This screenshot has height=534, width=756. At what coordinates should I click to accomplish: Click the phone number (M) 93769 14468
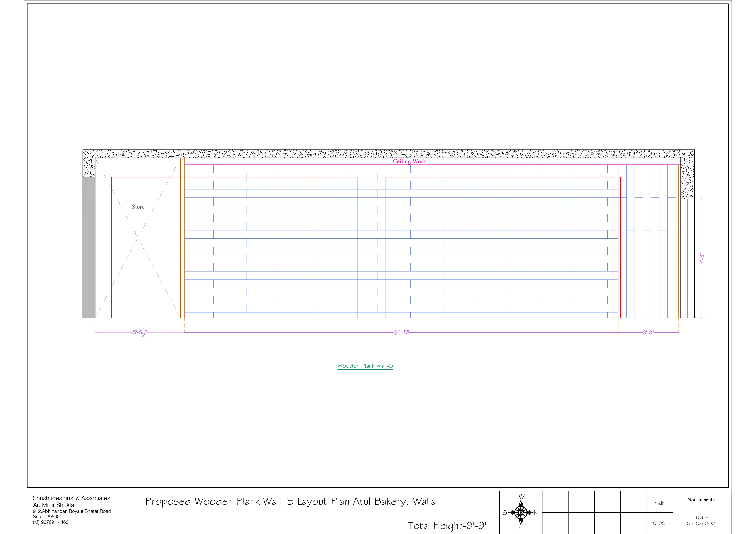click(50, 522)
